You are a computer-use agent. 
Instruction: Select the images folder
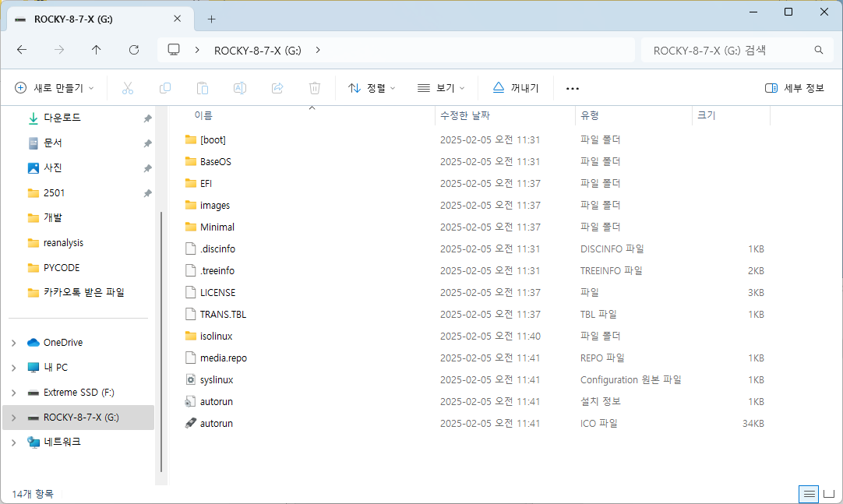pyautogui.click(x=214, y=205)
